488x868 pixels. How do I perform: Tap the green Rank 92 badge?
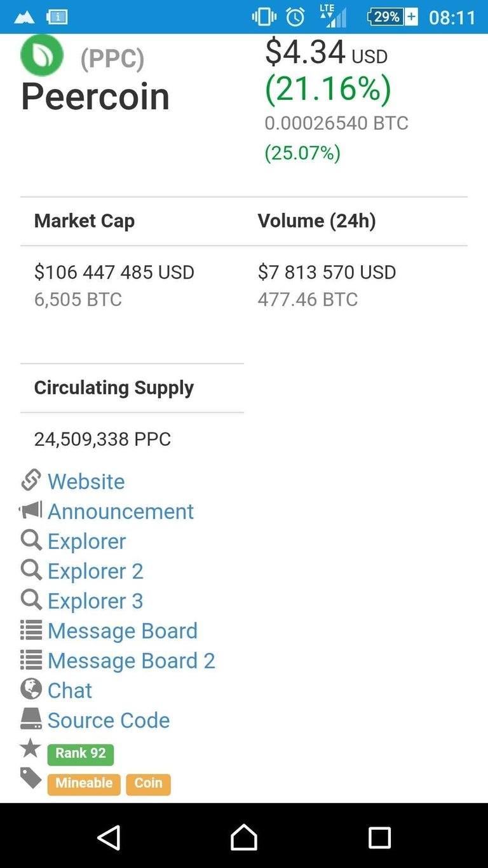(x=81, y=754)
